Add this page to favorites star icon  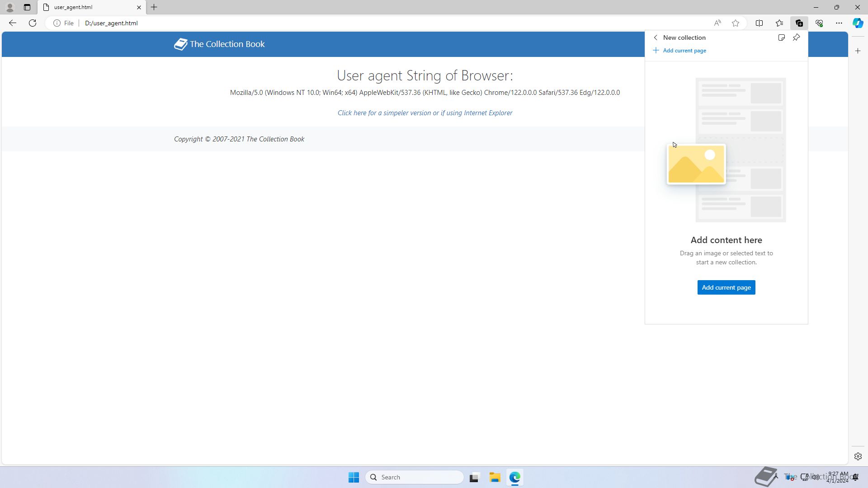pos(736,23)
